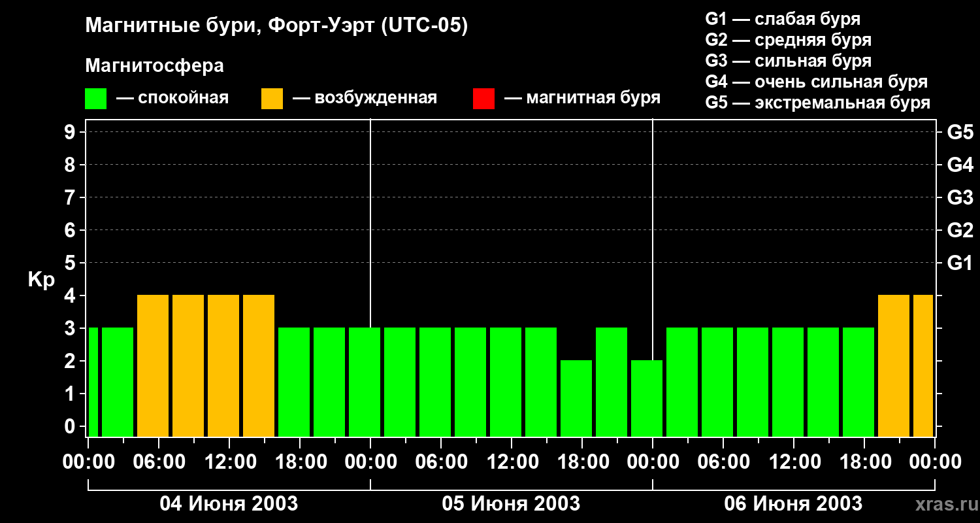Click the '— возбужденная' legend label
Screen dimensions: 980x523
click(365, 98)
